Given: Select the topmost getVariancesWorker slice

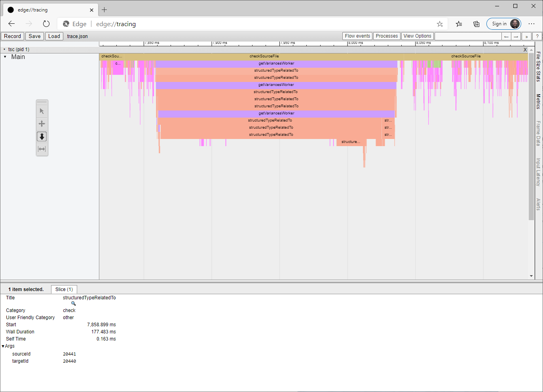Looking at the screenshot, I should pos(276,63).
